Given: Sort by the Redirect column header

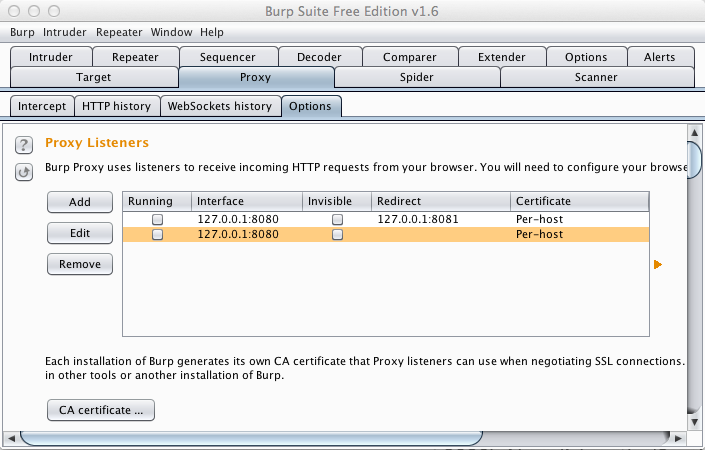Looking at the screenshot, I should click(x=441, y=201).
